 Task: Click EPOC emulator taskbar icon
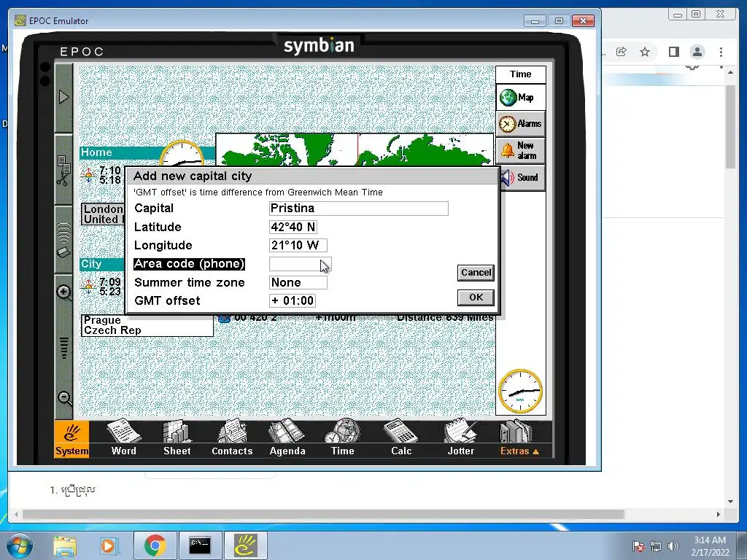pos(245,545)
